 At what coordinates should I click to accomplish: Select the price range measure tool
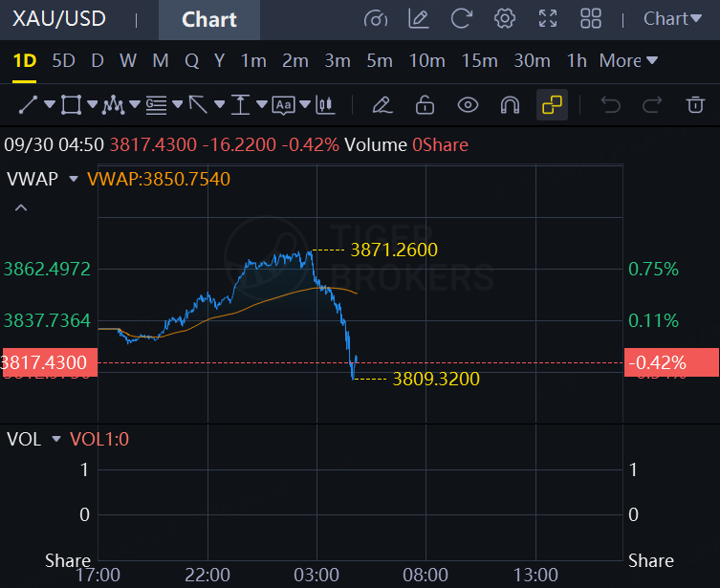point(240,105)
